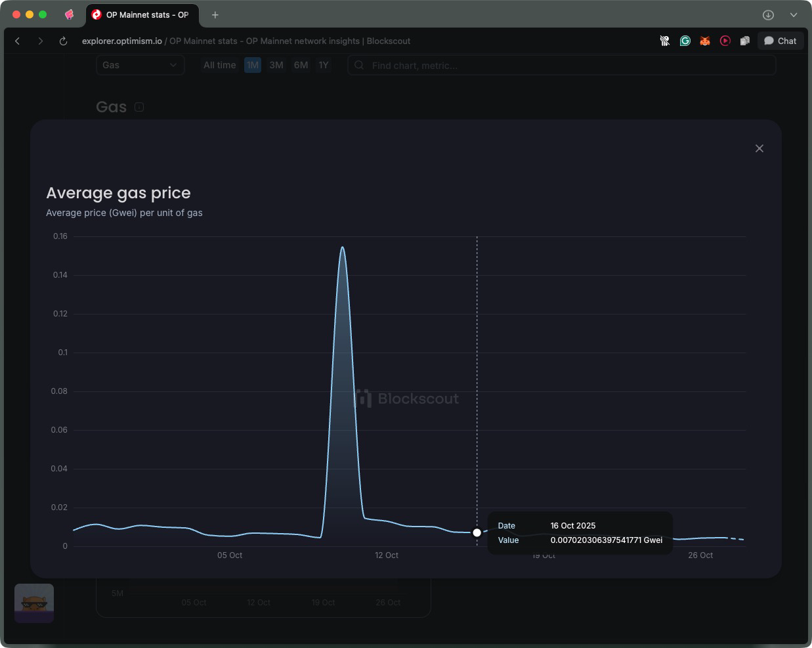Open the Chat button
This screenshot has height=648, width=812.
click(x=780, y=41)
